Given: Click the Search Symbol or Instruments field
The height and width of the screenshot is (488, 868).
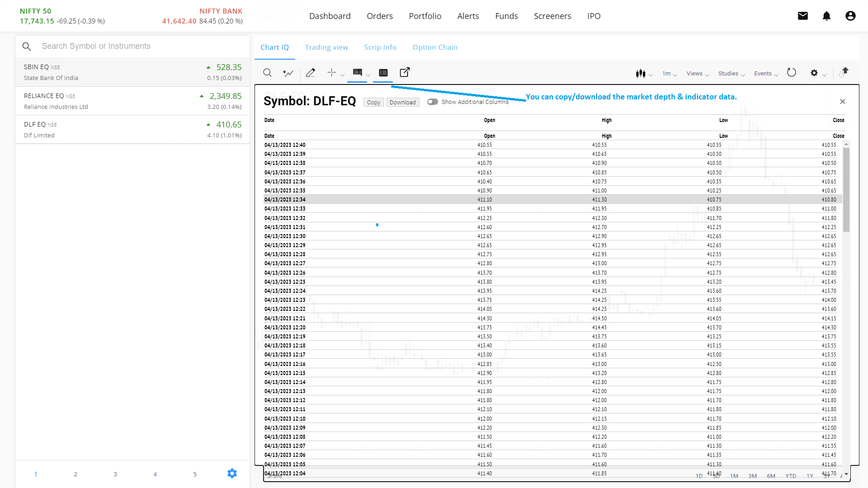Looking at the screenshot, I should coord(136,46).
